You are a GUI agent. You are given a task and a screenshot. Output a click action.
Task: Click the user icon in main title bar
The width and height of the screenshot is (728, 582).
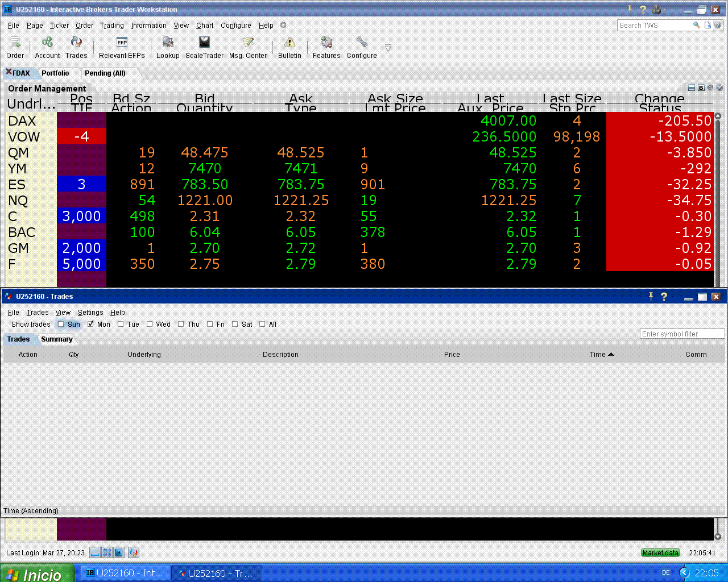(657, 9)
